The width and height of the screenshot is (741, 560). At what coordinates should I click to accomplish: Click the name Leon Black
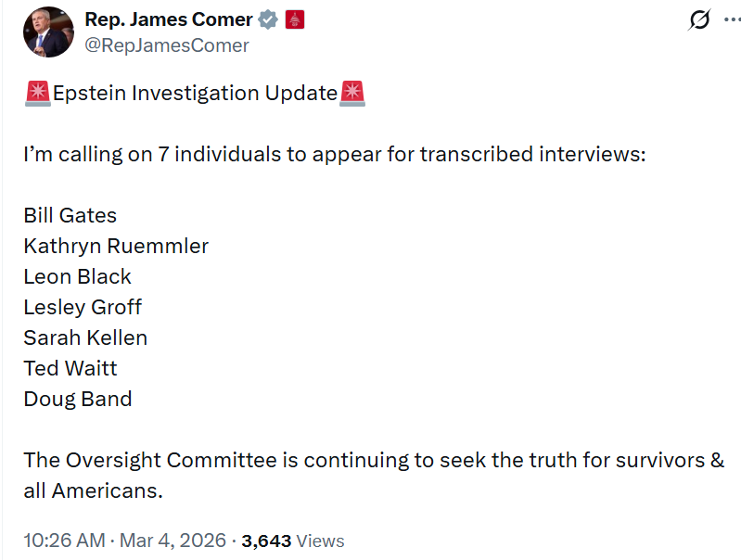pos(78,276)
